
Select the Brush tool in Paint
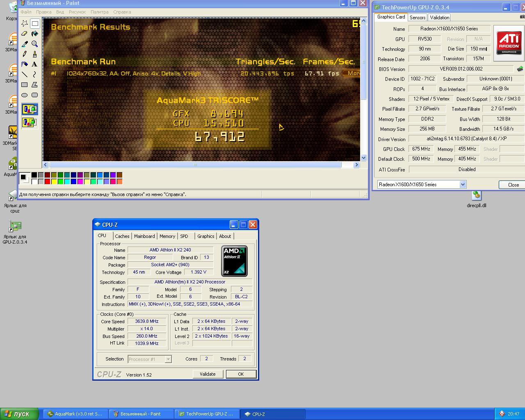click(x=35, y=54)
